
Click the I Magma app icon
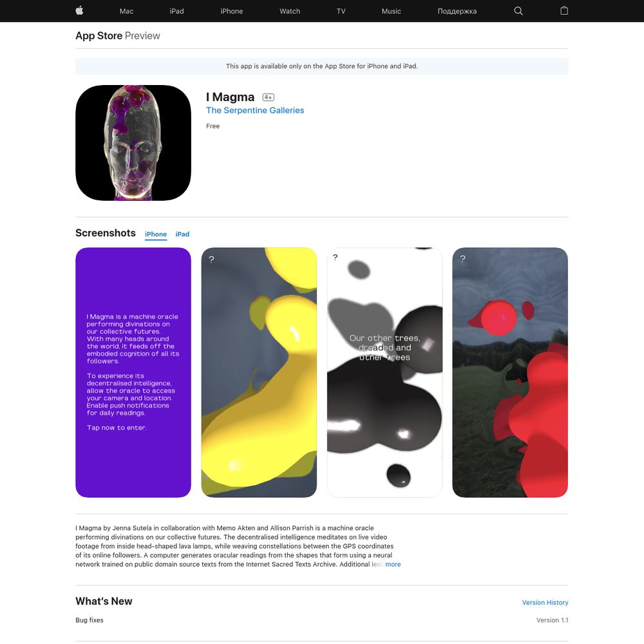[x=133, y=143]
